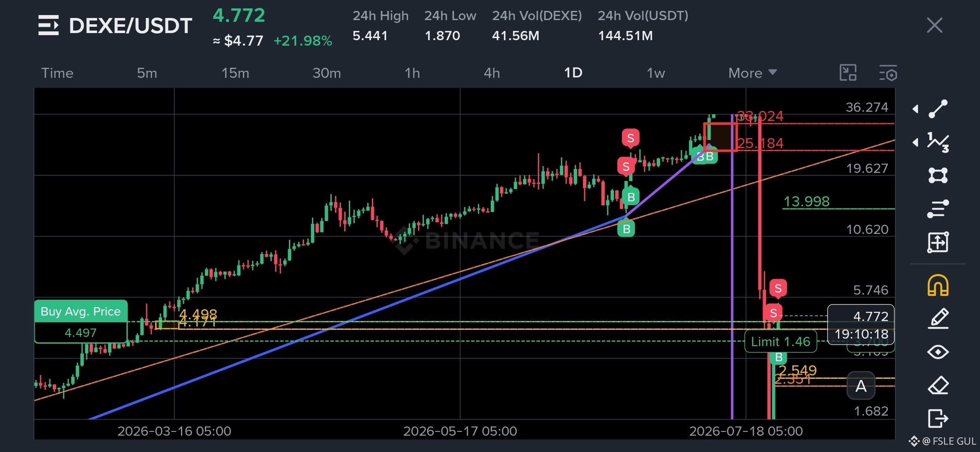Select the long/short position measure tool
Image resolution: width=980 pixels, height=452 pixels.
coord(938,242)
